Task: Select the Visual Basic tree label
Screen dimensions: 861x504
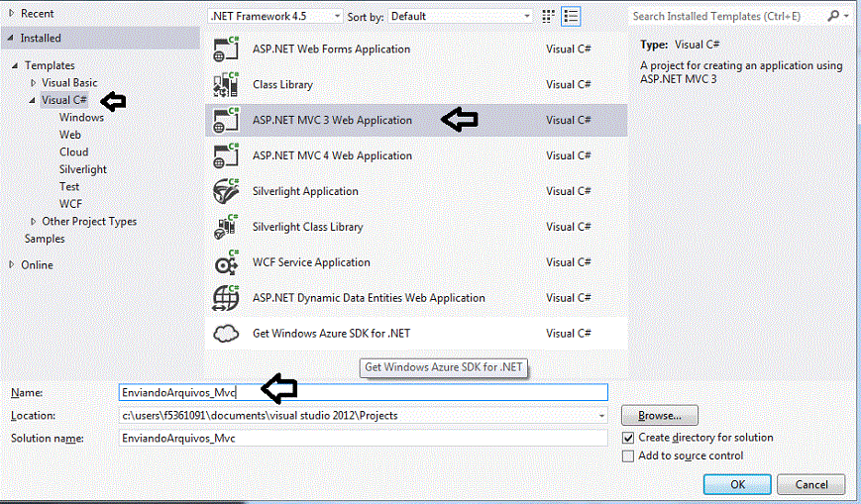Action: 69,83
